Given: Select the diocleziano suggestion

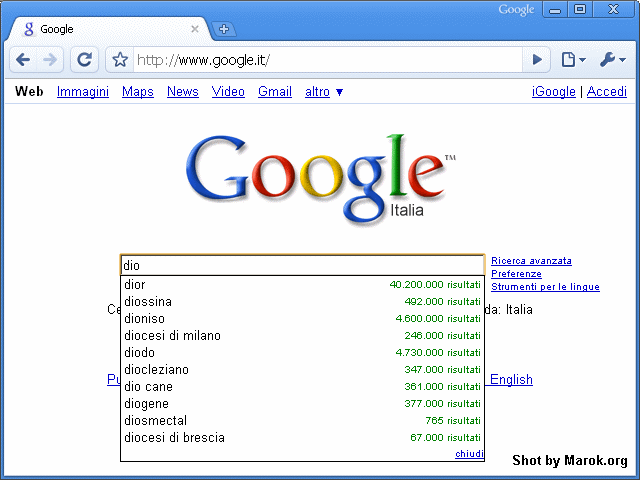Looking at the screenshot, I should pos(302,369).
